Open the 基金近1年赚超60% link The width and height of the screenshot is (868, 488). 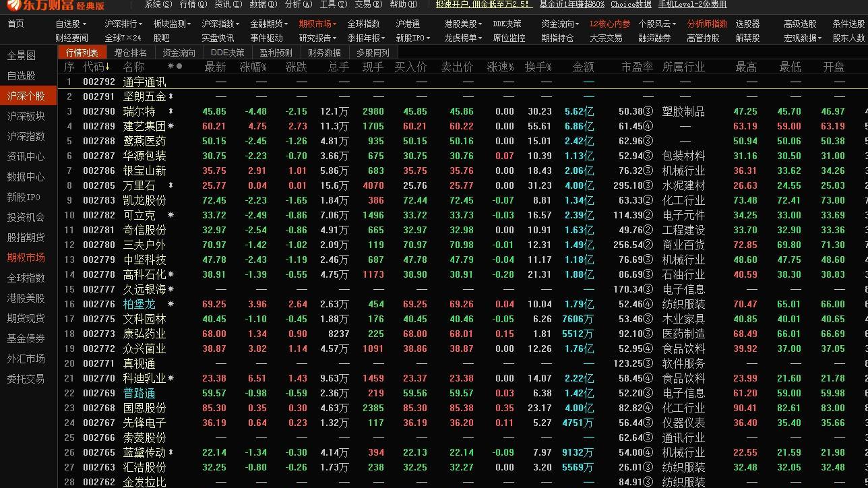click(x=571, y=5)
